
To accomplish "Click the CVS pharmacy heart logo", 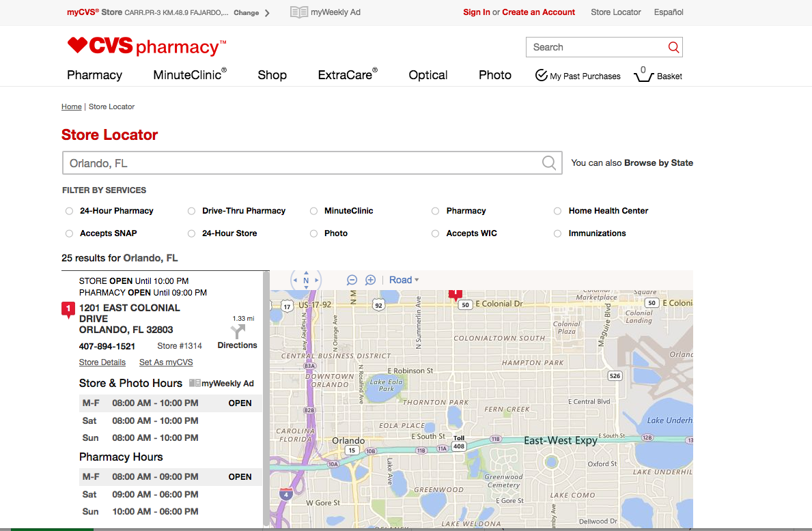I will pyautogui.click(x=147, y=46).
